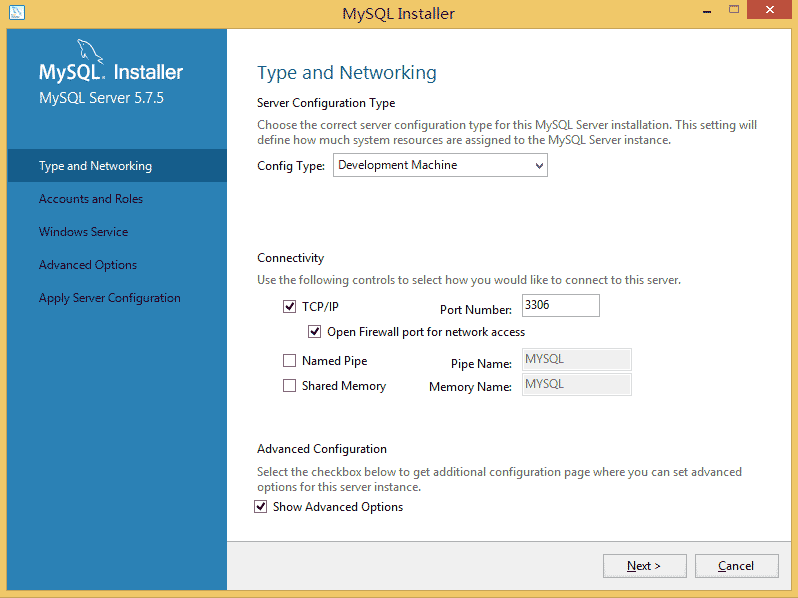The image size is (798, 598).
Task: Click the Memory Name text field
Action: click(x=576, y=385)
